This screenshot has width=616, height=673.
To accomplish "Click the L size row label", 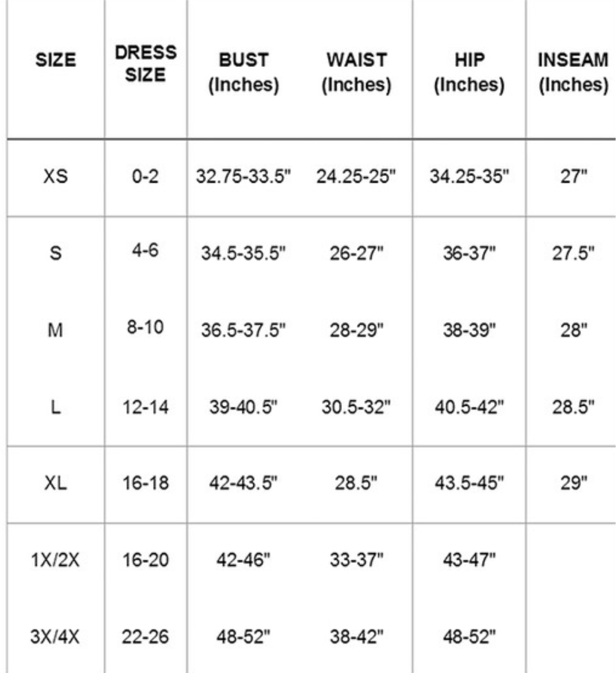I will (55, 407).
